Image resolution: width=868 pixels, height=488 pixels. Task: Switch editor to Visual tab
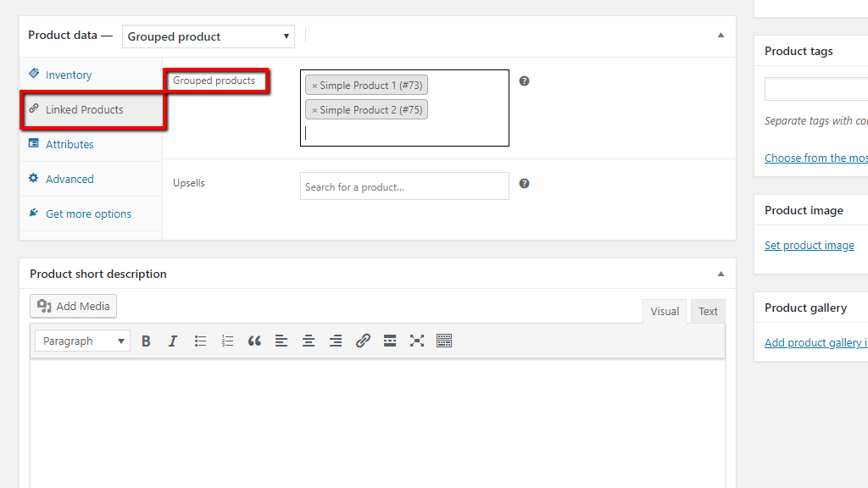pos(665,312)
